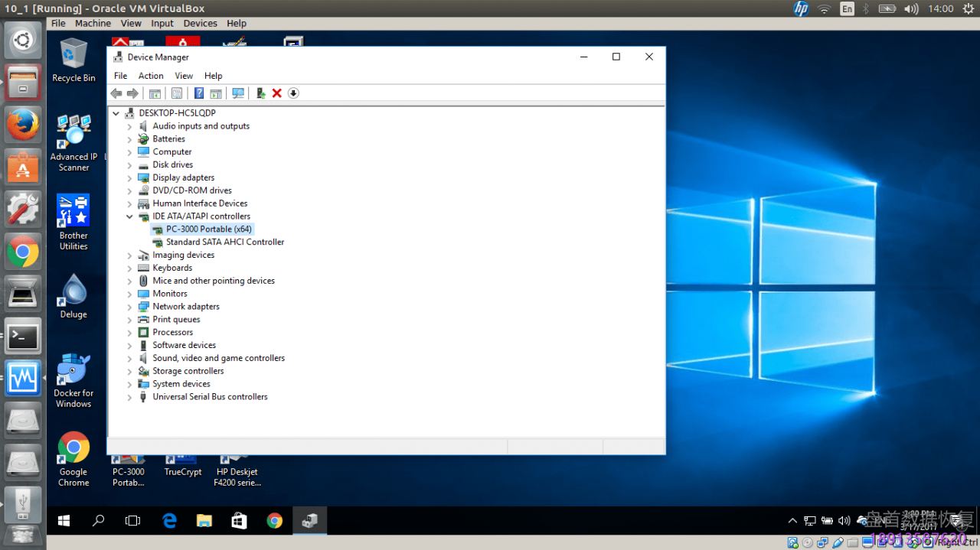980x550 pixels.
Task: Open the Action menu in Device Manager
Action: [x=151, y=76]
